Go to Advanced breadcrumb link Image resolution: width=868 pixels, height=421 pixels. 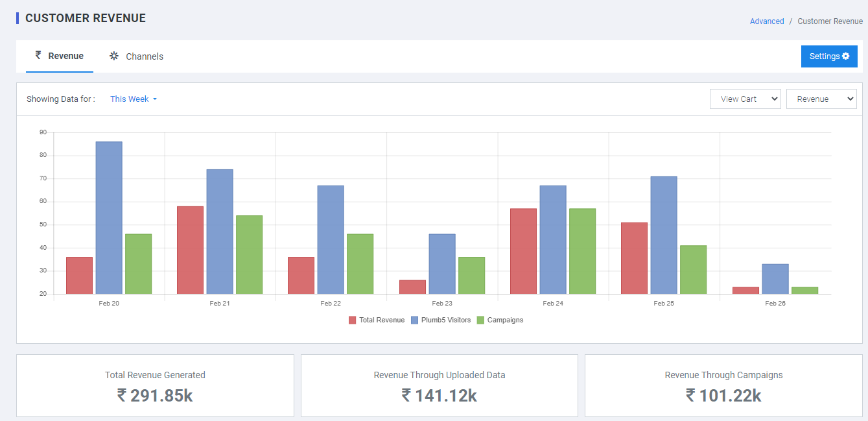point(767,21)
